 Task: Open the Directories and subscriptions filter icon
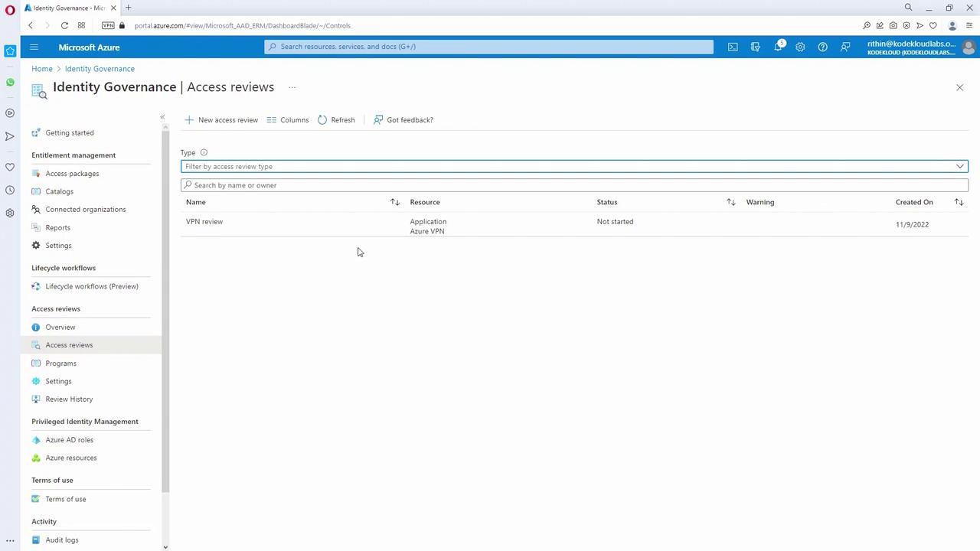point(756,47)
